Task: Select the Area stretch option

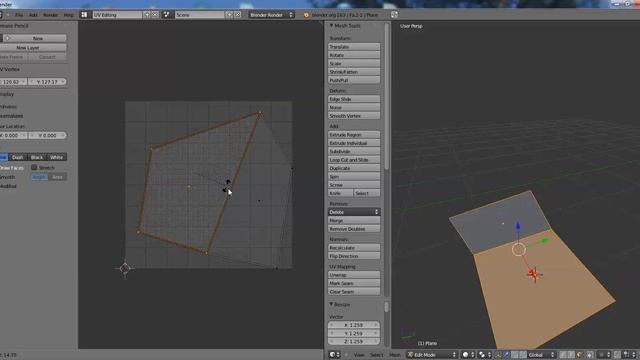Action: click(x=57, y=177)
